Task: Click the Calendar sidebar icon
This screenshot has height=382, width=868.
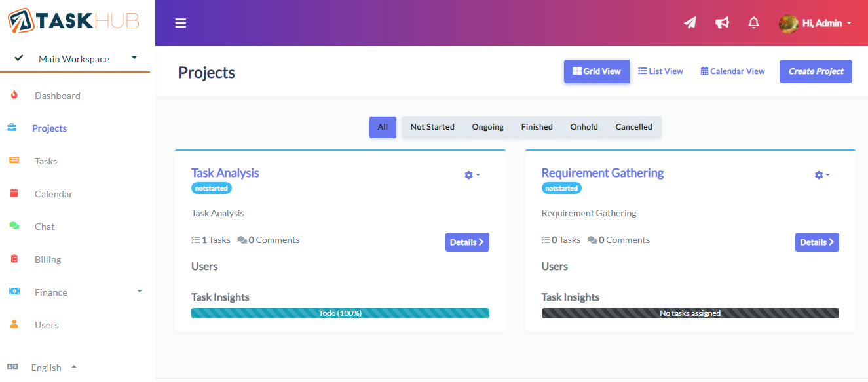Action: 14,194
